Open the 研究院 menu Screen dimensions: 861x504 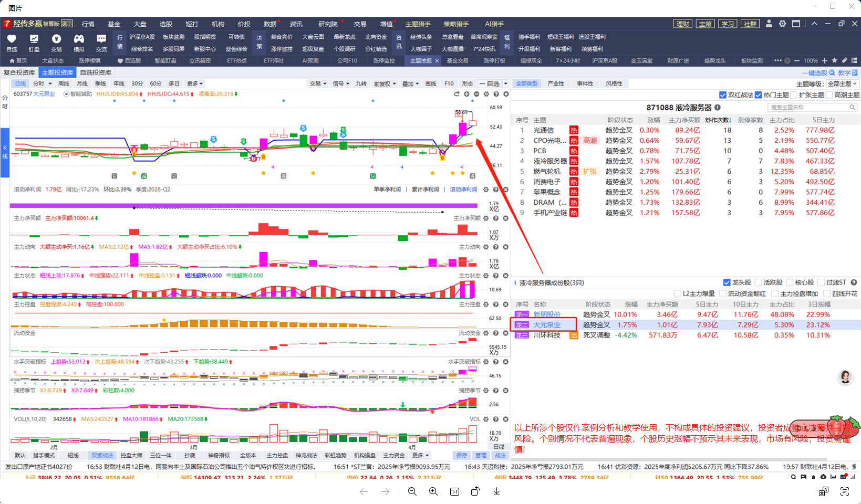tap(328, 24)
